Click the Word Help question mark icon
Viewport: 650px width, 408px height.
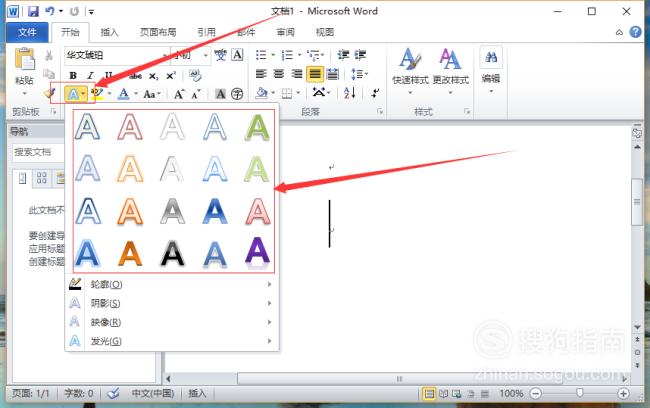pos(635,32)
